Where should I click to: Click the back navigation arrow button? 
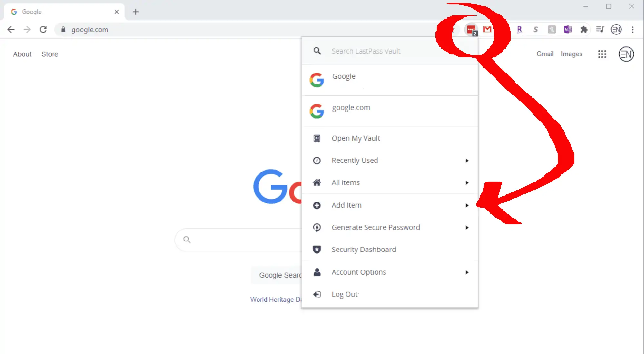(11, 30)
